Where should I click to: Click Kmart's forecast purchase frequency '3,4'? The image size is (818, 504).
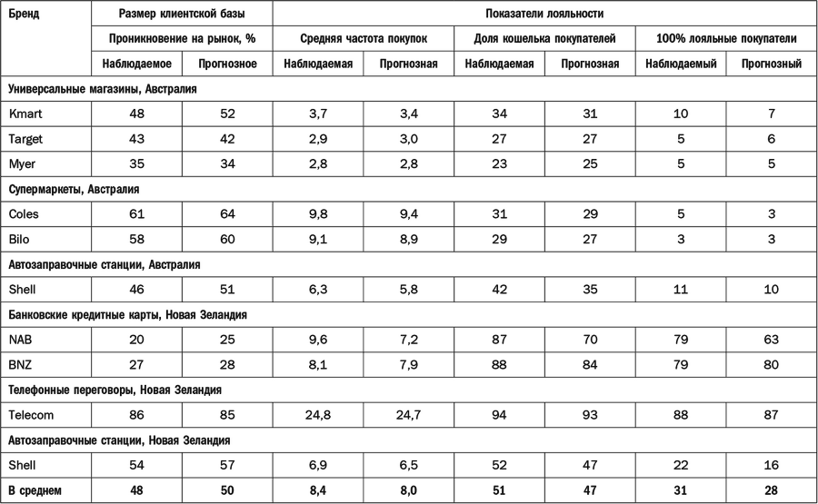409,114
